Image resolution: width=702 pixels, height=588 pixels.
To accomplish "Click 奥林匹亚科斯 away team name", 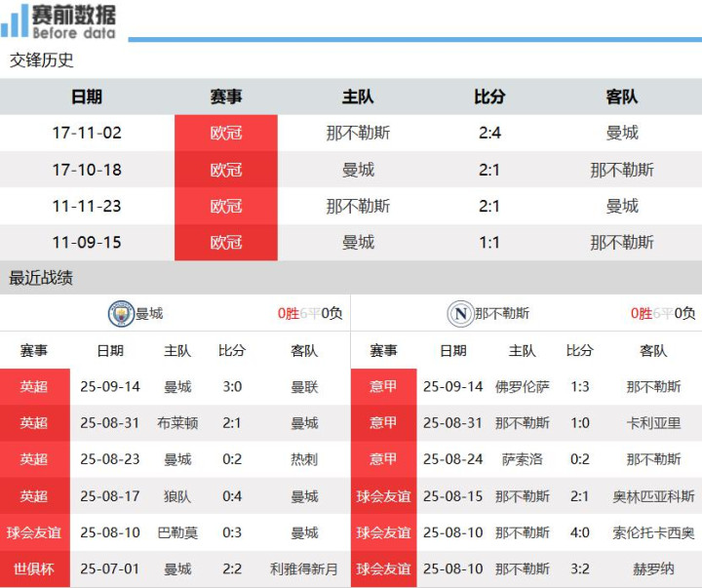I will tap(653, 496).
